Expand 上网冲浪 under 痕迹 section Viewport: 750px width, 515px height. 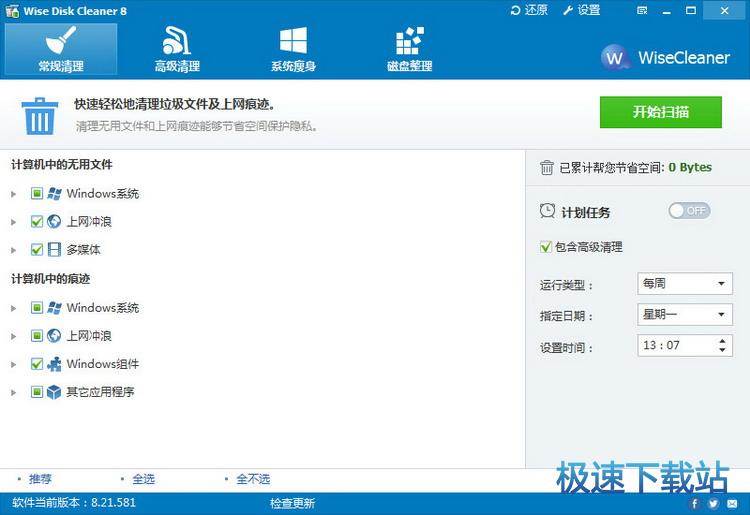click(13, 337)
